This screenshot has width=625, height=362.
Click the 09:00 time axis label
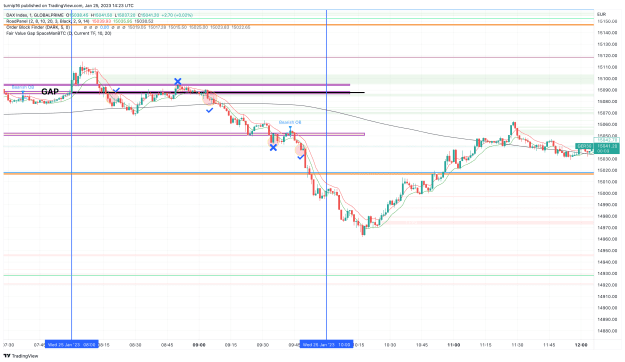(199, 345)
